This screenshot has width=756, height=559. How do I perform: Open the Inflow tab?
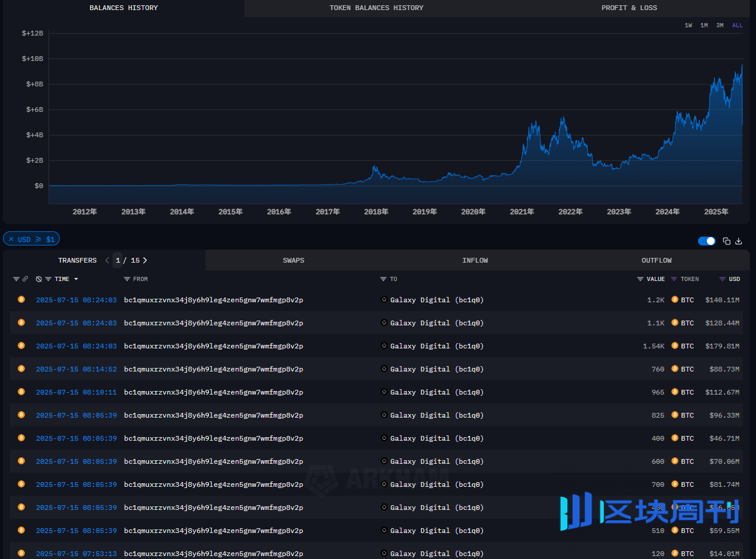coord(475,260)
